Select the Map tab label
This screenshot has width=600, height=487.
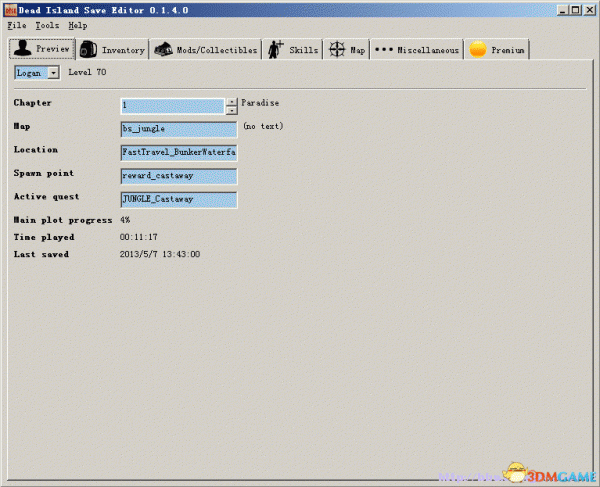tap(358, 50)
